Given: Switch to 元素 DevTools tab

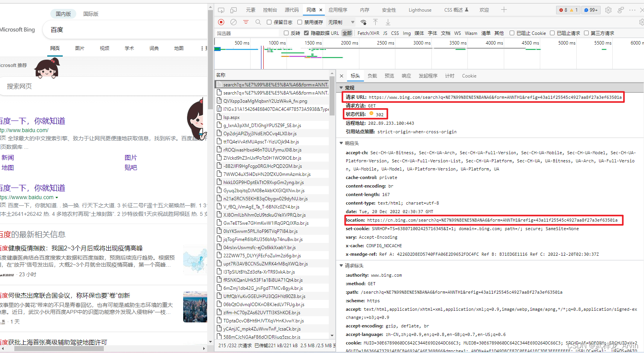Looking at the screenshot, I should (x=251, y=10).
